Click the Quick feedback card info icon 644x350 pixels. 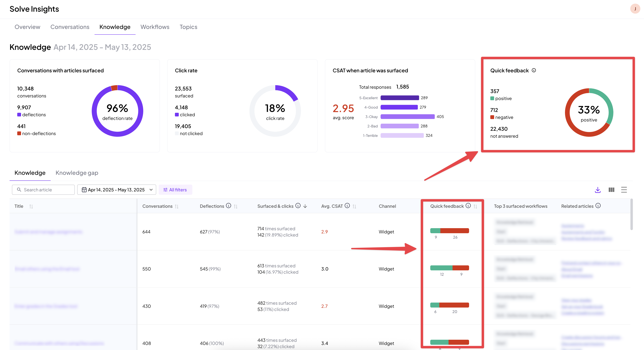(534, 70)
